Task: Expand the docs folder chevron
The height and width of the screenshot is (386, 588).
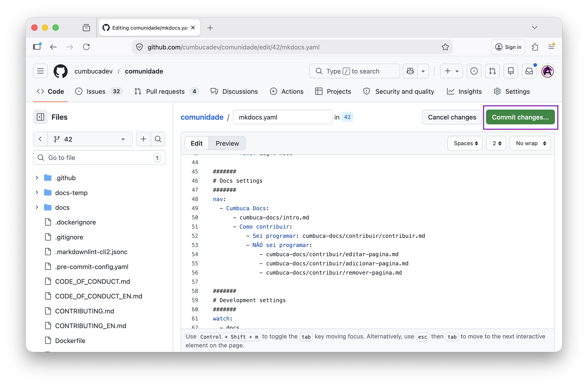Action: click(37, 207)
